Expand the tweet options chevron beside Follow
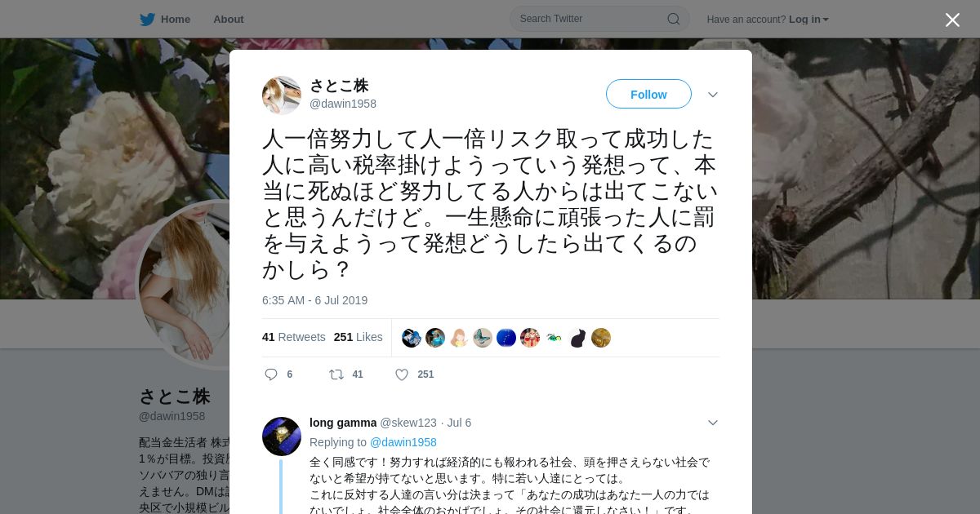The height and width of the screenshot is (514, 980). [713, 95]
